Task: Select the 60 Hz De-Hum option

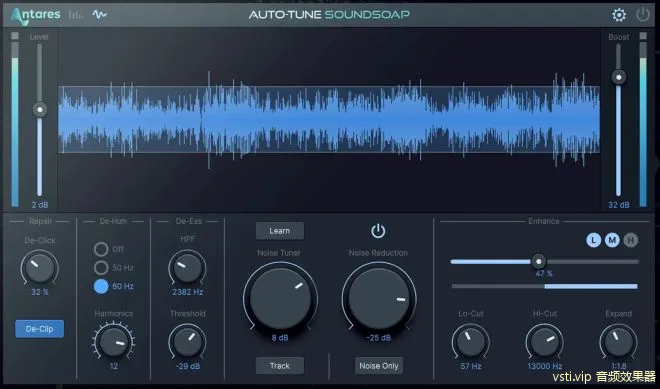Action: tap(101, 286)
